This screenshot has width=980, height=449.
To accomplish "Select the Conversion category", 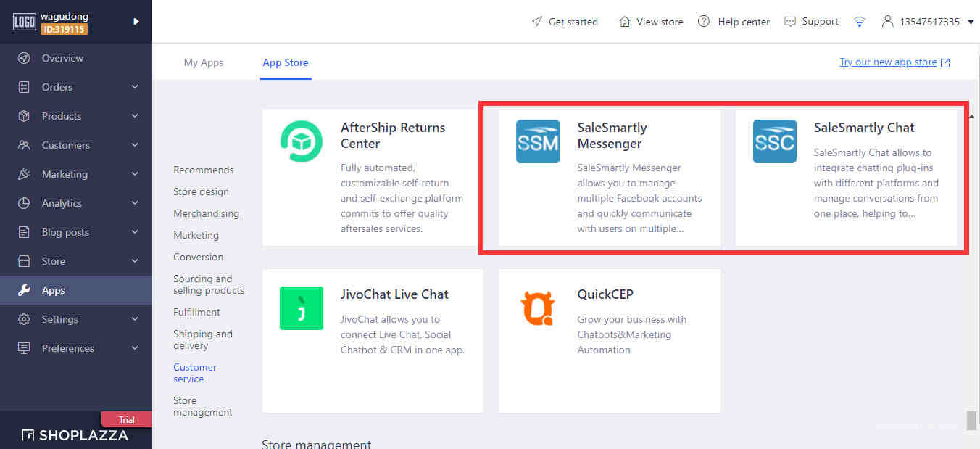I will click(x=198, y=257).
